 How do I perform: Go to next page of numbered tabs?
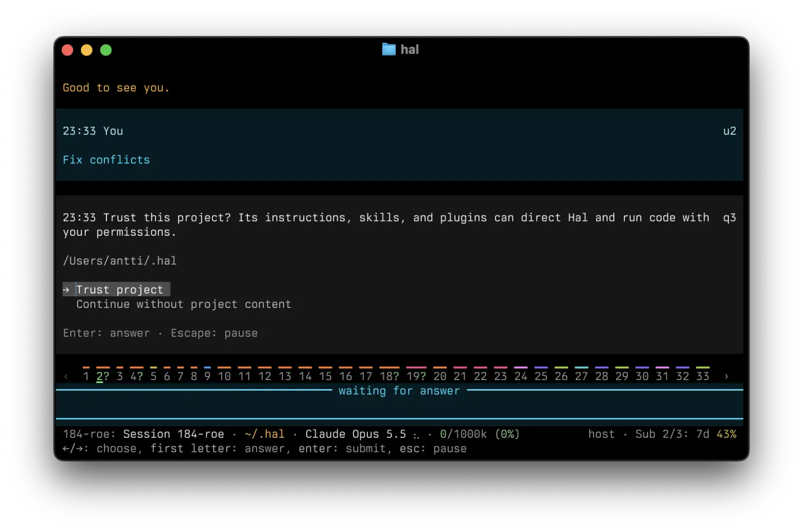pyautogui.click(x=726, y=377)
